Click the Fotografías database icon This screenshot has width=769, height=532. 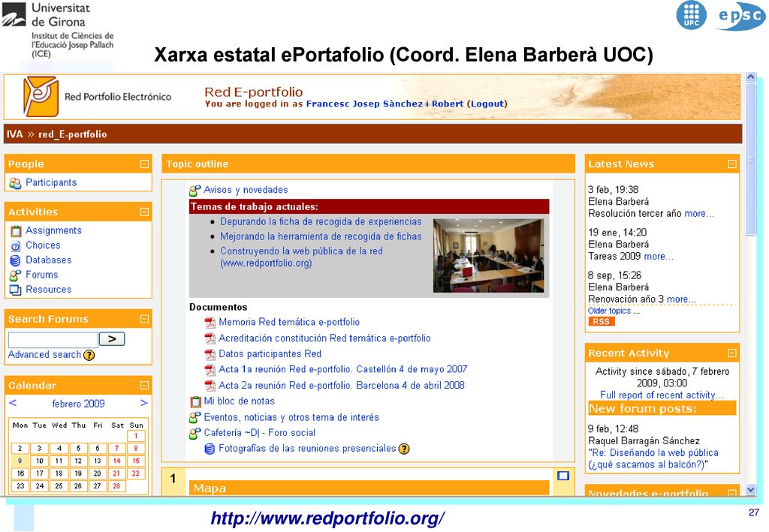tap(210, 449)
